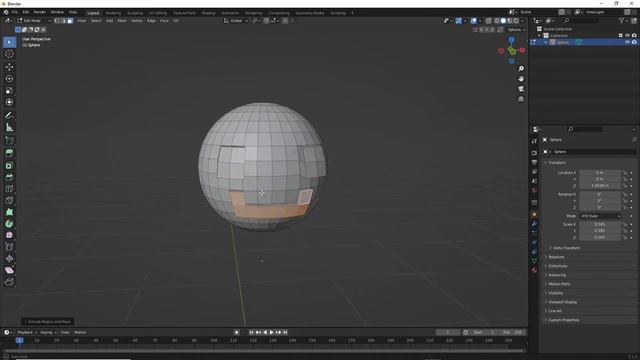Open the File menu

[x=15, y=12]
